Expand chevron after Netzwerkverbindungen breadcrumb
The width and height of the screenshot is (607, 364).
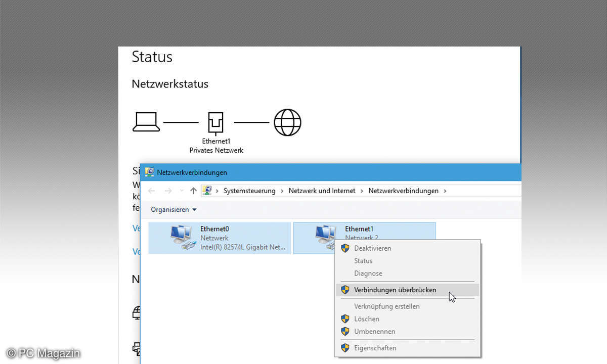[x=445, y=191]
